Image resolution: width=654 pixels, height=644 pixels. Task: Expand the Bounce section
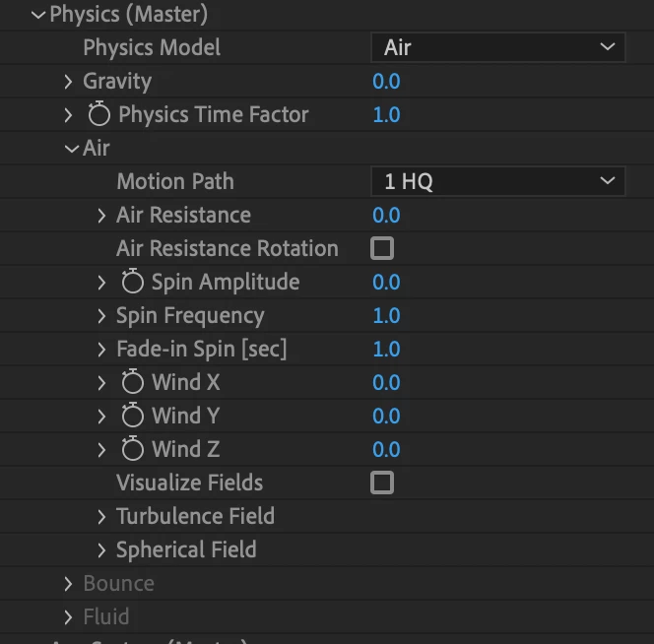coord(68,584)
